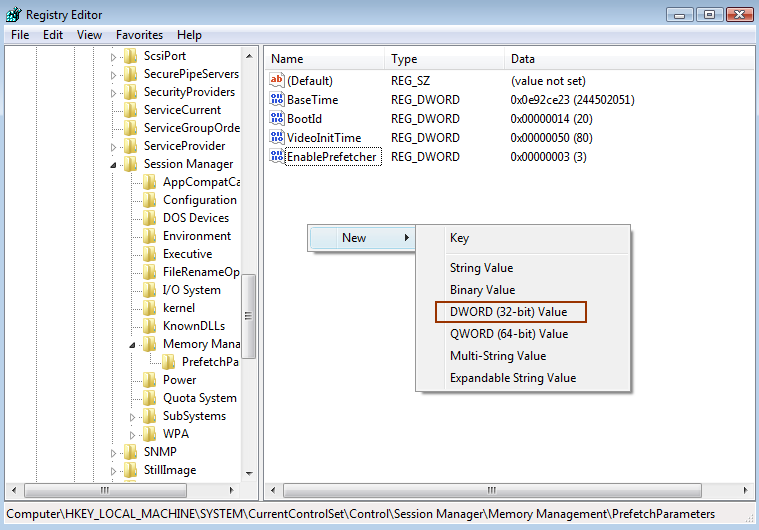
Task: Click the (Default) string value icon
Action: 277,80
